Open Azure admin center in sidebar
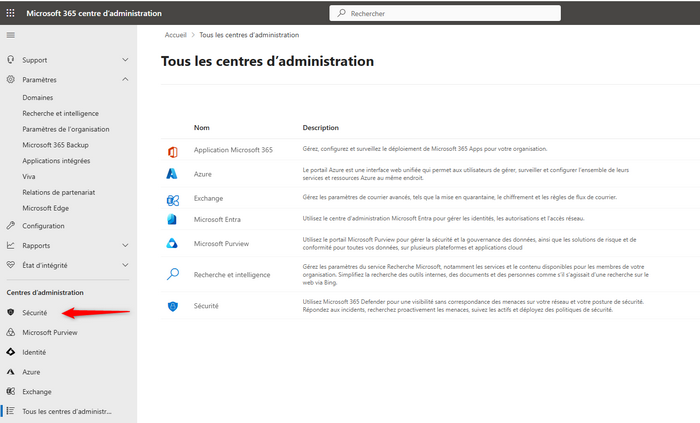This screenshot has width=700, height=423. coord(31,372)
